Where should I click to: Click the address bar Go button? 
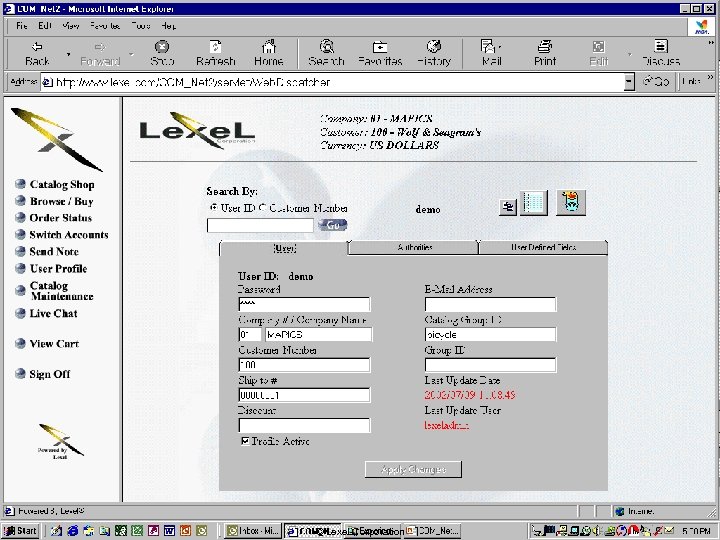656,82
